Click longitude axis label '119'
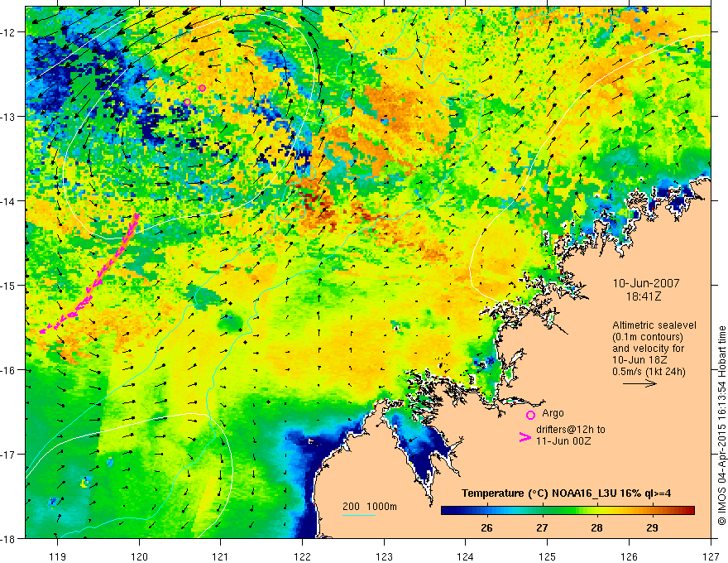The image size is (728, 563). coord(58,556)
